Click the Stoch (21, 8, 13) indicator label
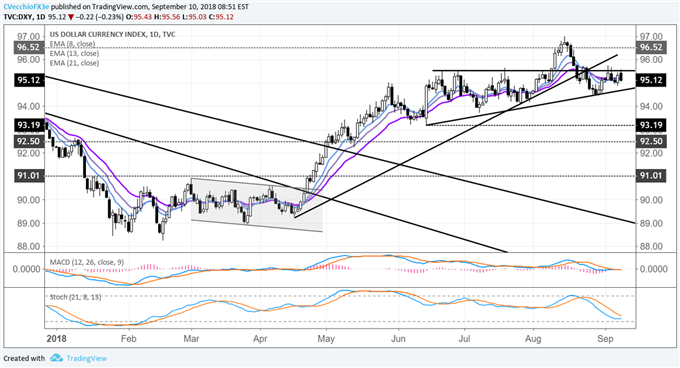Screen dimensions: 680x368 tap(75, 297)
